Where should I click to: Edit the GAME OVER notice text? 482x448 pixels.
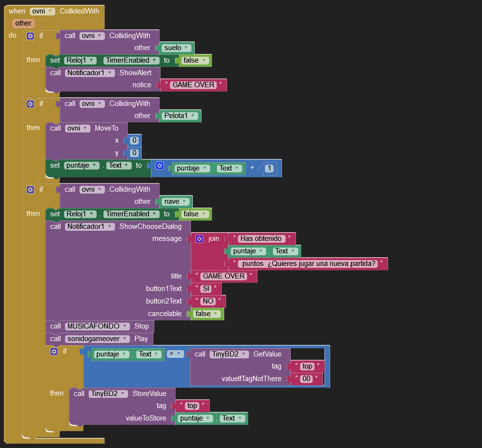pos(193,85)
